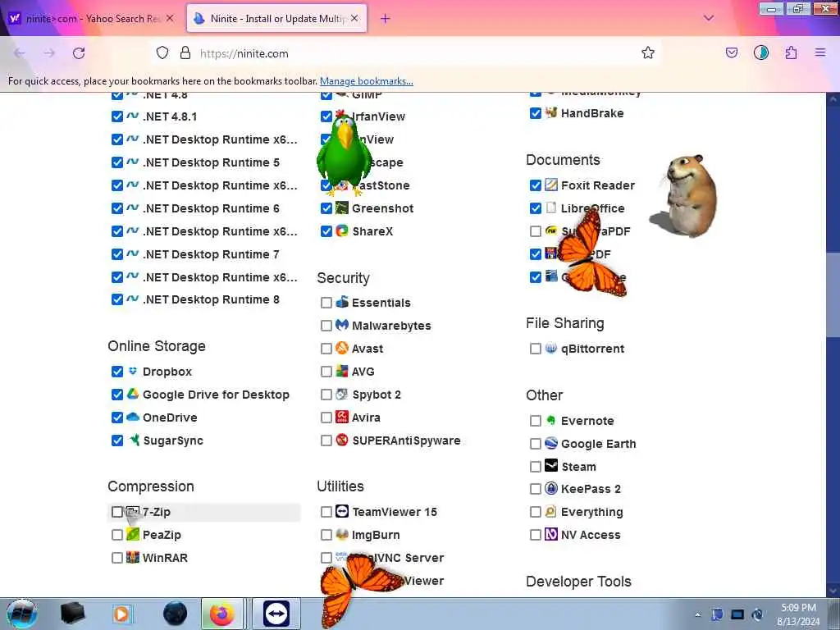
Task: Click the WinRAR books icon
Action: coord(133,557)
